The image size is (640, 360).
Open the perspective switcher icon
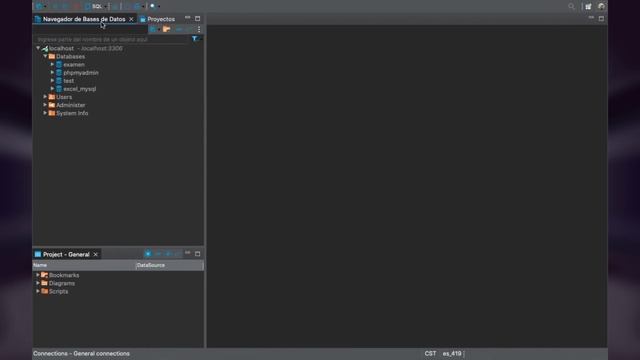click(x=588, y=7)
